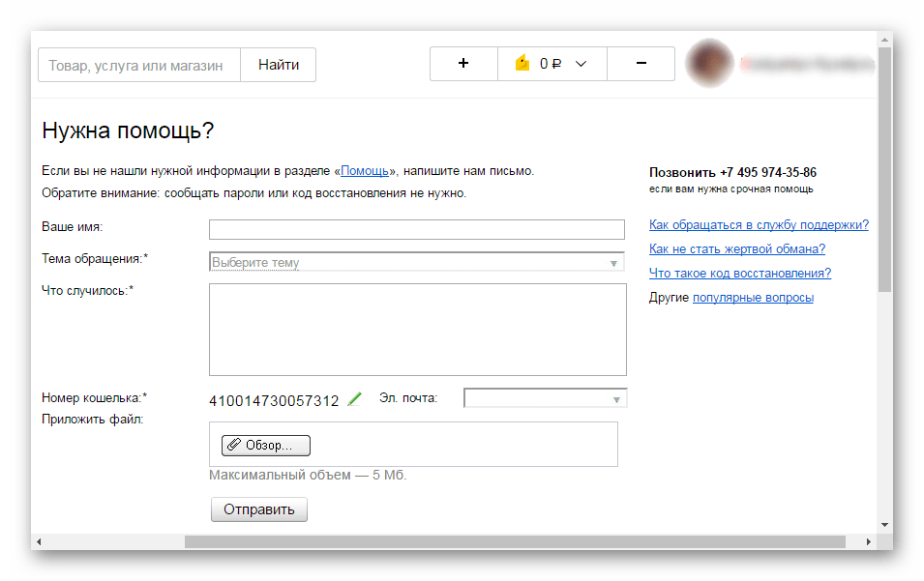Click the 'Что случилось' message textarea
The height and width of the screenshot is (581, 924).
click(x=417, y=329)
